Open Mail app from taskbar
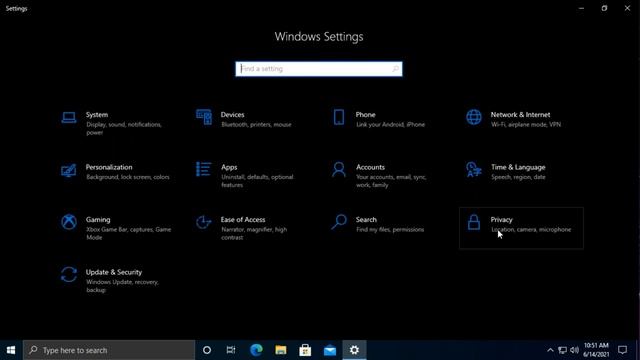The height and width of the screenshot is (360, 640). [x=330, y=350]
